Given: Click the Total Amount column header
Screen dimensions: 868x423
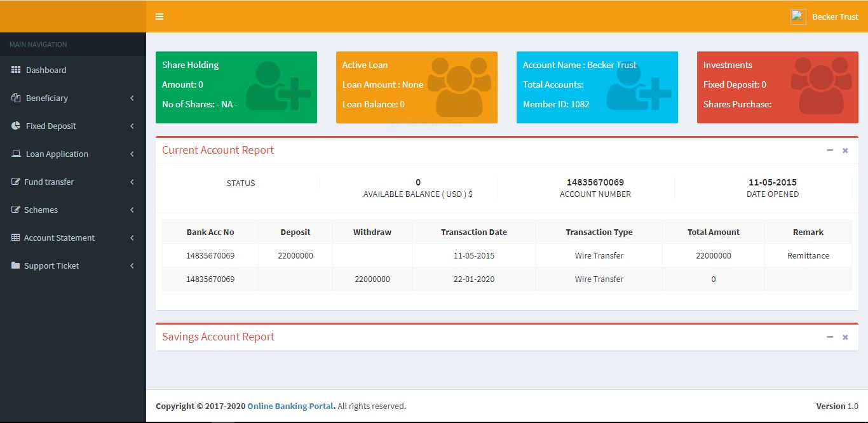Looking at the screenshot, I should click(x=714, y=232).
